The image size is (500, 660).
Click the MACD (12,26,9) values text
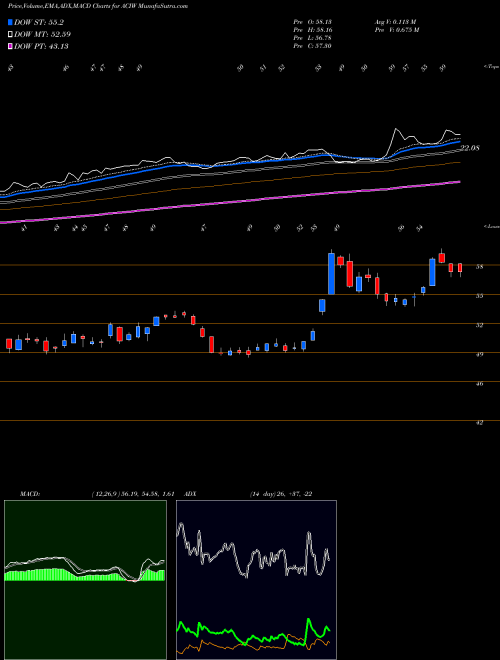tap(133, 494)
